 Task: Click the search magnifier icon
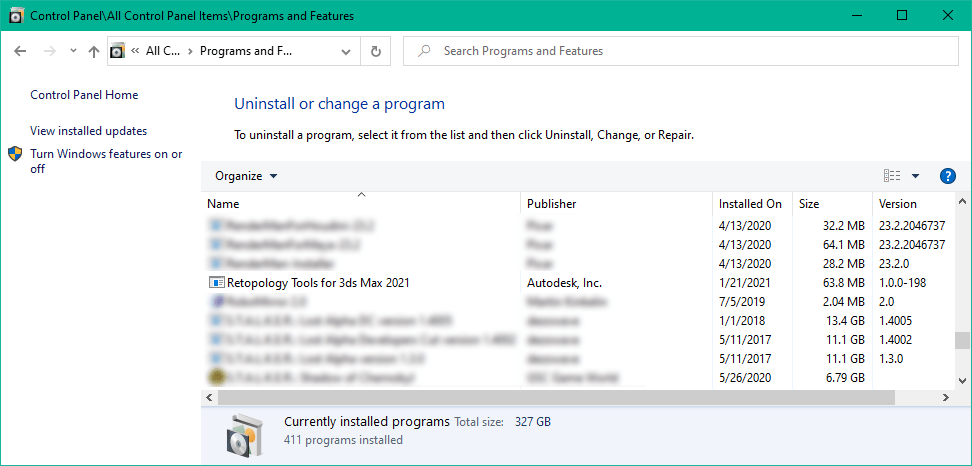coord(424,51)
